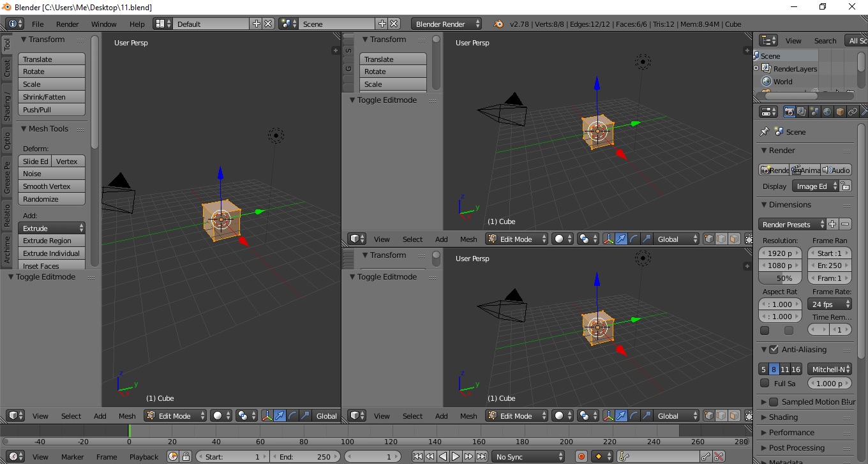This screenshot has width=868, height=464.
Task: Click the Push/Pull button
Action: pos(52,109)
